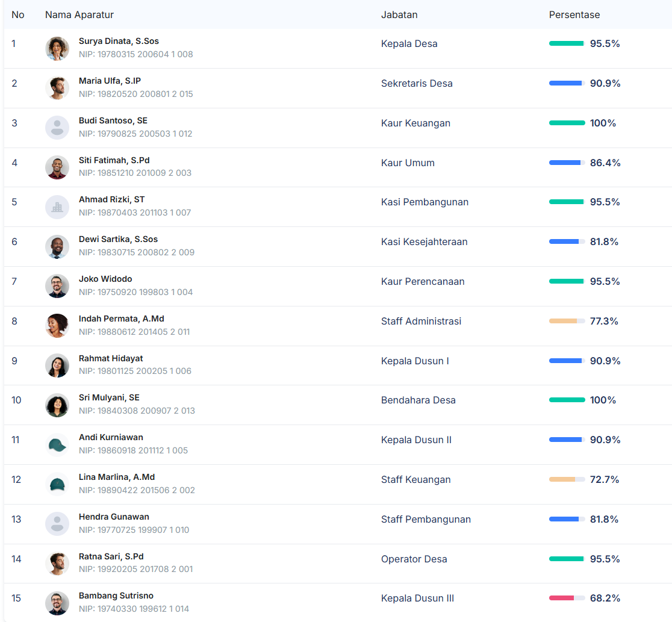The height and width of the screenshot is (622, 672).
Task: Click Hendra Gunawan's placeholder avatar icon
Action: [x=57, y=524]
